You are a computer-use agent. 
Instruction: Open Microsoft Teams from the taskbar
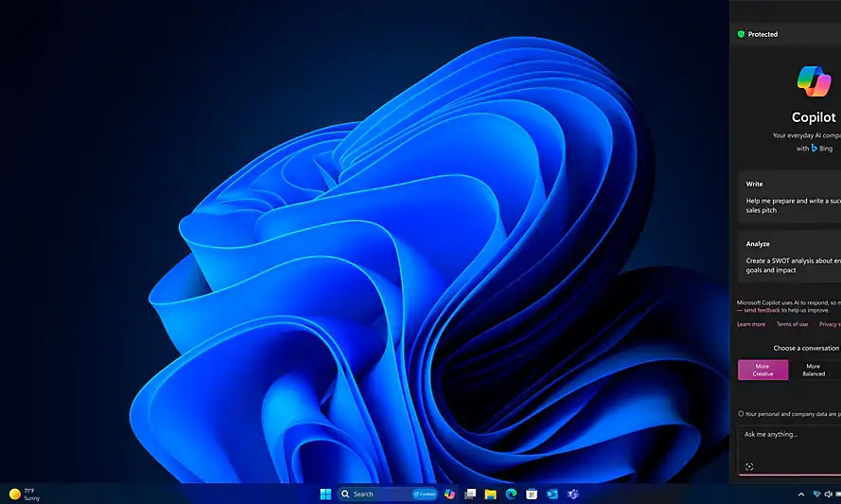573,494
